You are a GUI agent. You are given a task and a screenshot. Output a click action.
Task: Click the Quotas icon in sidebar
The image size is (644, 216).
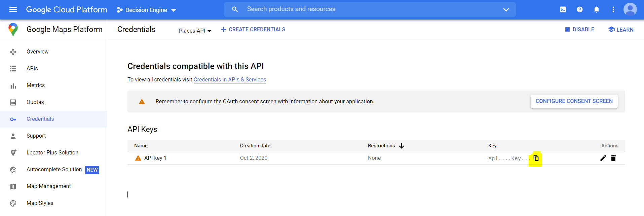(13, 102)
